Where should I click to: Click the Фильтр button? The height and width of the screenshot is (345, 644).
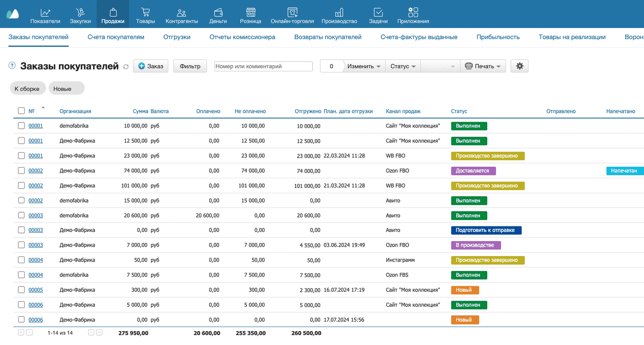click(x=190, y=66)
